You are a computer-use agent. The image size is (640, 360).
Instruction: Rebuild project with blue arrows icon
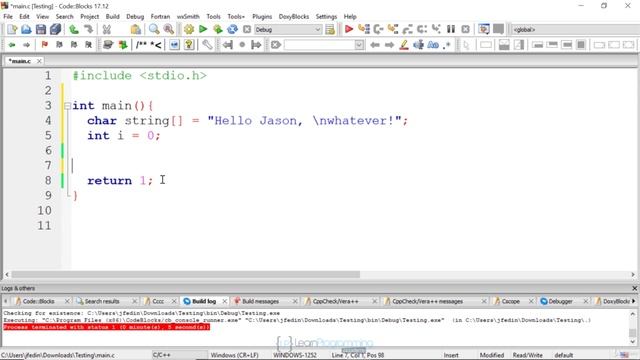click(x=232, y=29)
